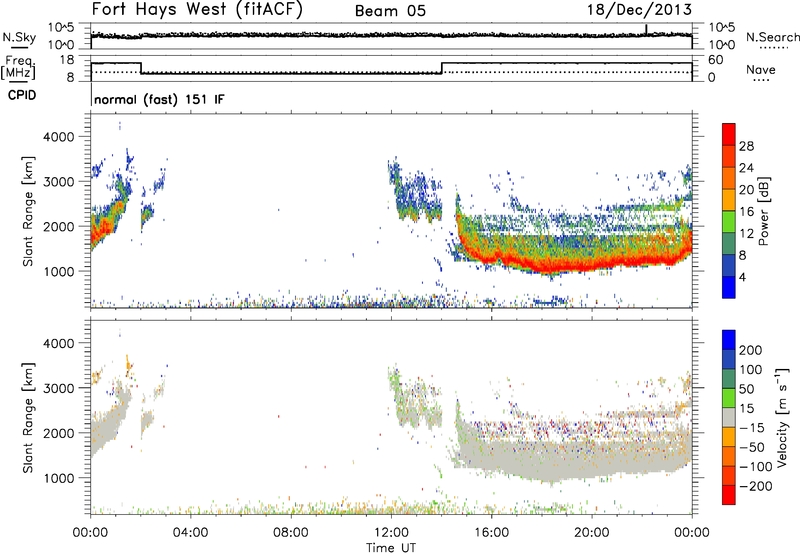Viewport: 800px width, 554px height.
Task: Click the '-15' tick on Velocity color bar
Action: [752, 428]
